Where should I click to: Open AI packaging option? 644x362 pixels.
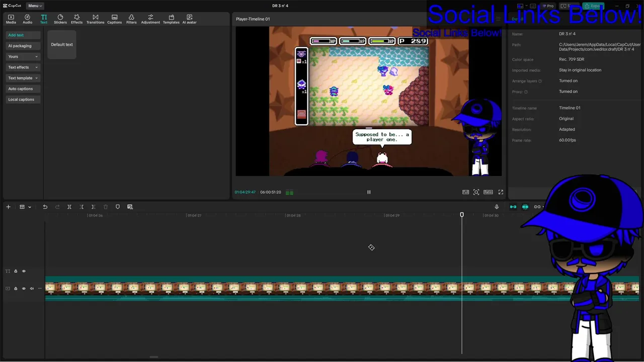(23, 46)
